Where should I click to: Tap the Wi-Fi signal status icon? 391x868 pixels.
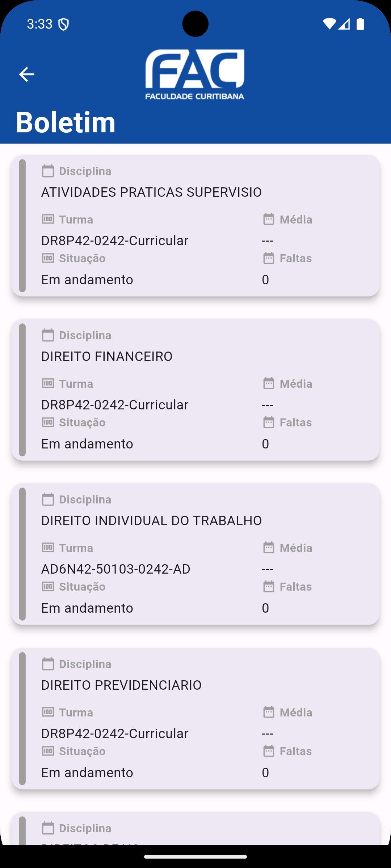(x=329, y=24)
